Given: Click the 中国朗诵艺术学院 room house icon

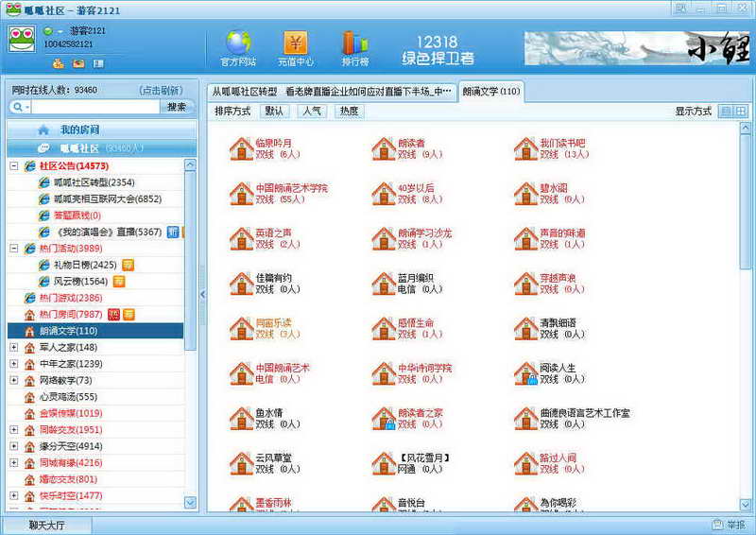Looking at the screenshot, I should coord(241,194).
